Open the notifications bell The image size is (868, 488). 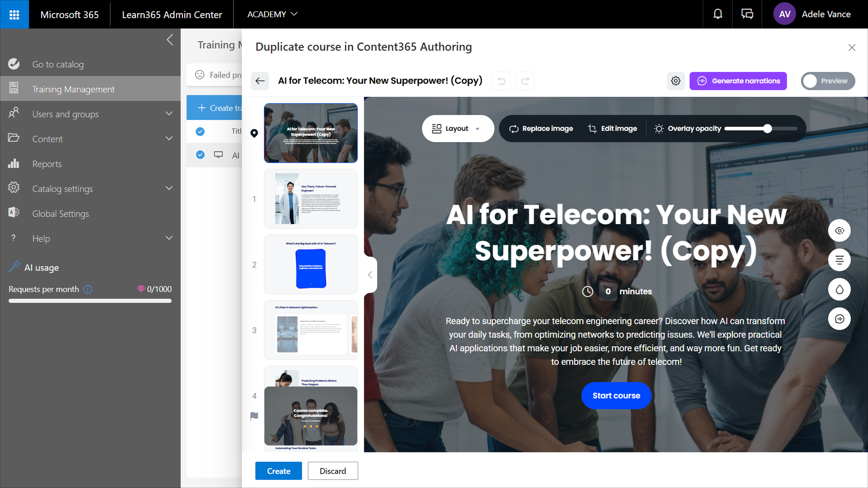coord(718,14)
